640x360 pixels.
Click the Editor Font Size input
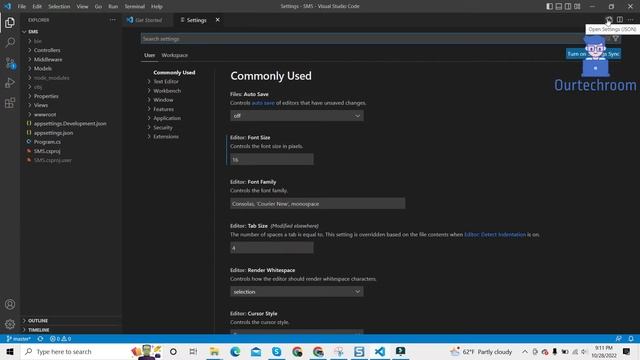coord(272,160)
